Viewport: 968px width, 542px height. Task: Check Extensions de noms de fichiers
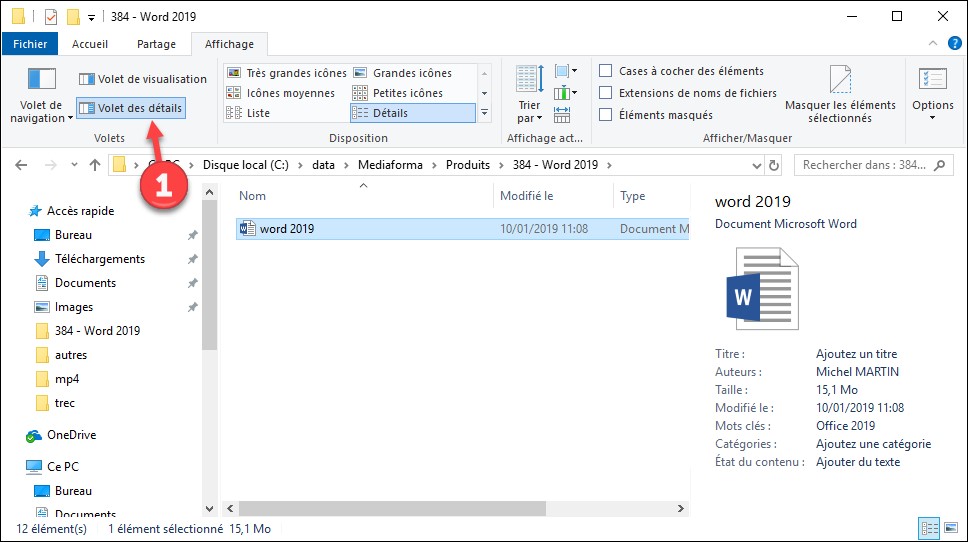tap(606, 93)
